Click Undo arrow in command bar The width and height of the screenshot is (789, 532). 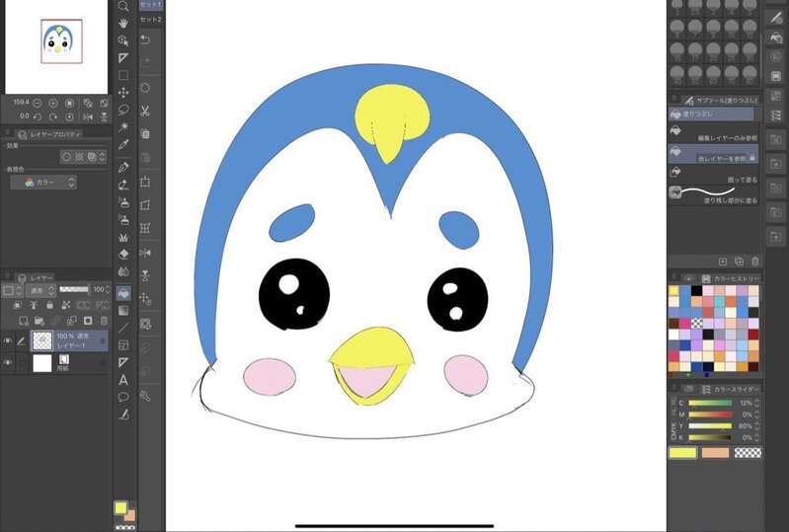point(145,39)
